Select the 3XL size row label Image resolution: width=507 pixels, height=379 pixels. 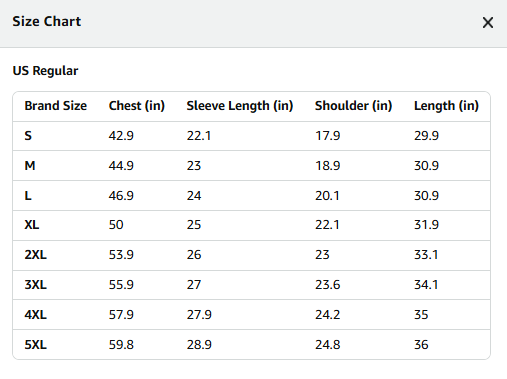click(35, 285)
